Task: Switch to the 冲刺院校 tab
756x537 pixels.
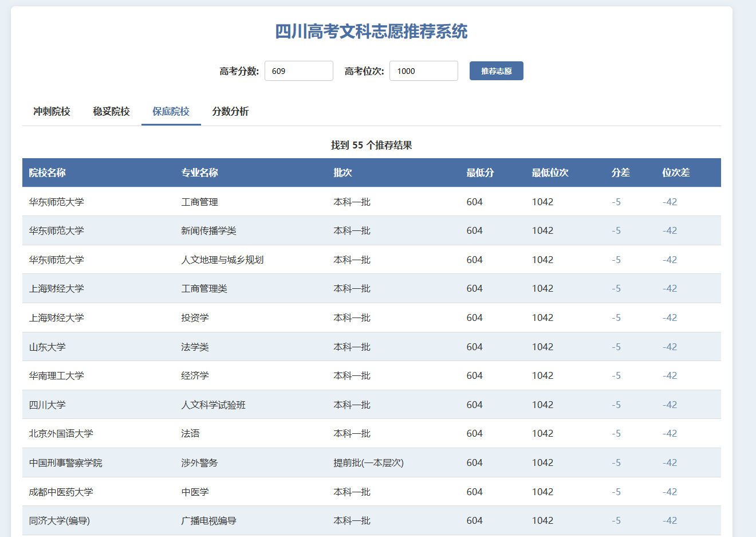Action: point(52,111)
